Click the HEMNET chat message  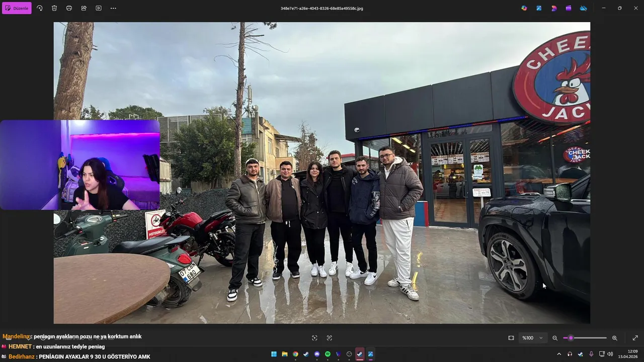[x=53, y=346]
